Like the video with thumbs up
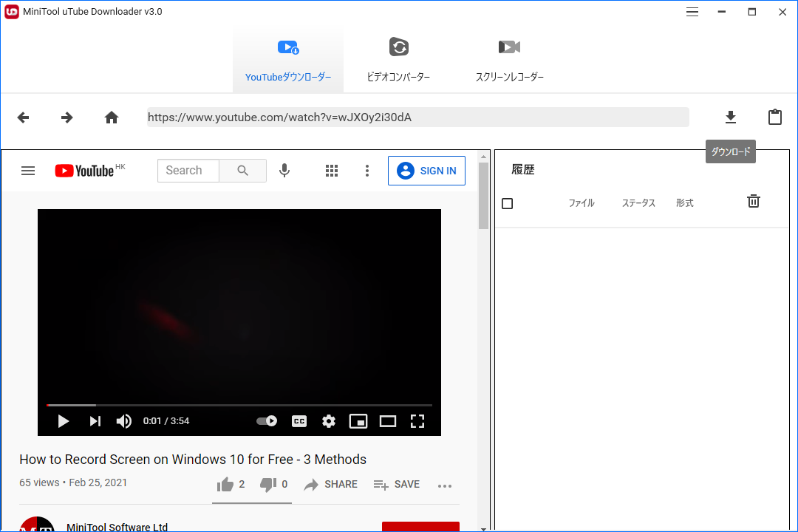 (x=231, y=484)
